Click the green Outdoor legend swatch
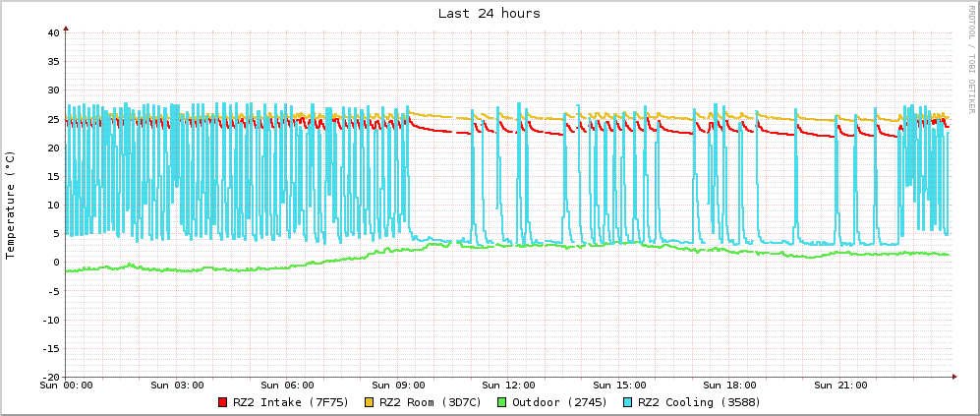 (x=502, y=402)
